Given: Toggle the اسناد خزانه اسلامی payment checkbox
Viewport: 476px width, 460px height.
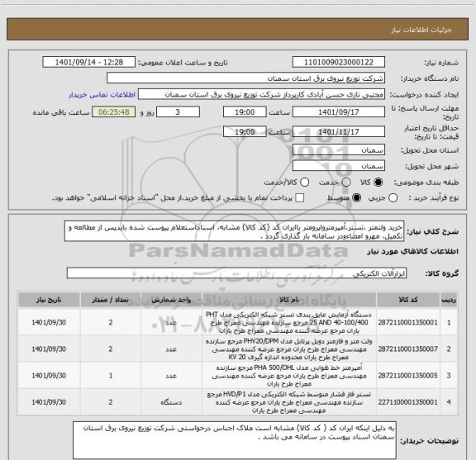Looking at the screenshot, I should coord(300,198).
